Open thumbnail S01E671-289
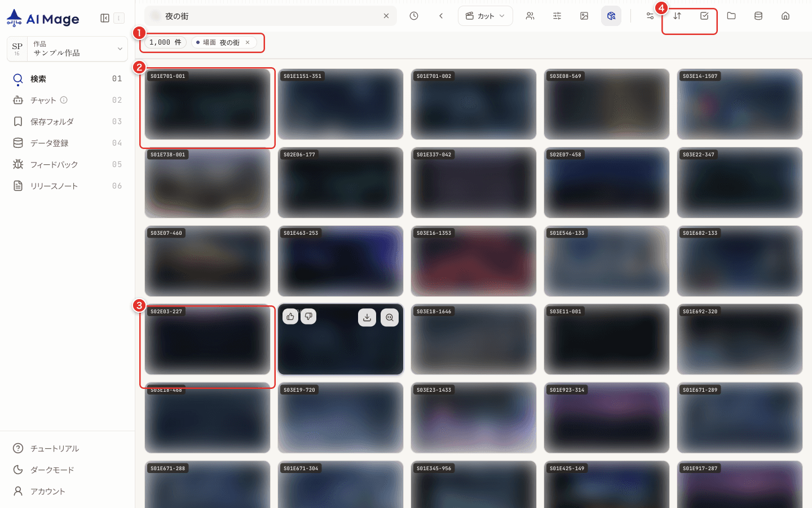This screenshot has width=812, height=508. (x=740, y=418)
